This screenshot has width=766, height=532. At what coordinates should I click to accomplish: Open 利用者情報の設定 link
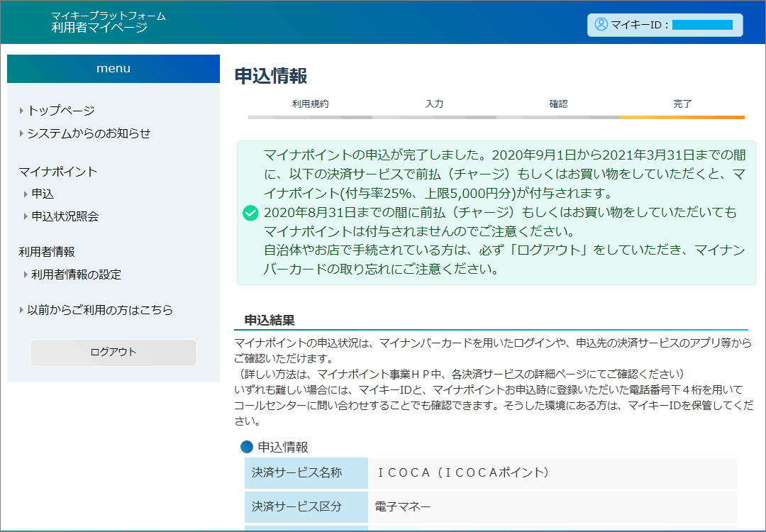[x=76, y=275]
